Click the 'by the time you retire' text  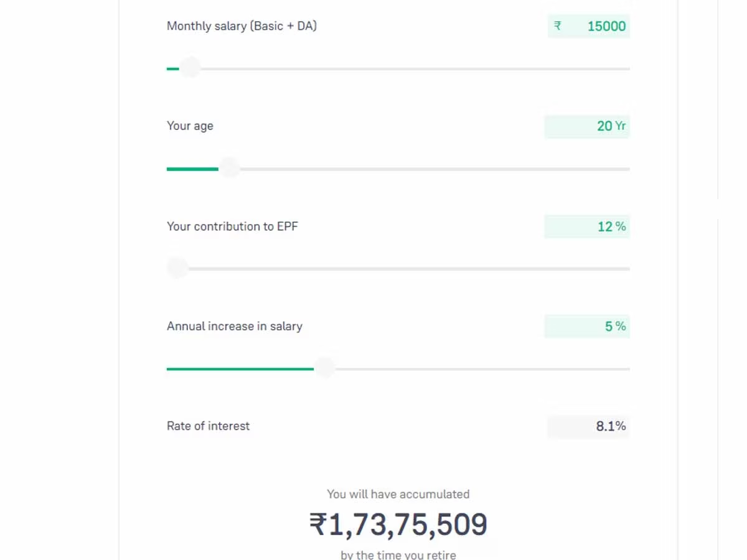click(x=398, y=554)
